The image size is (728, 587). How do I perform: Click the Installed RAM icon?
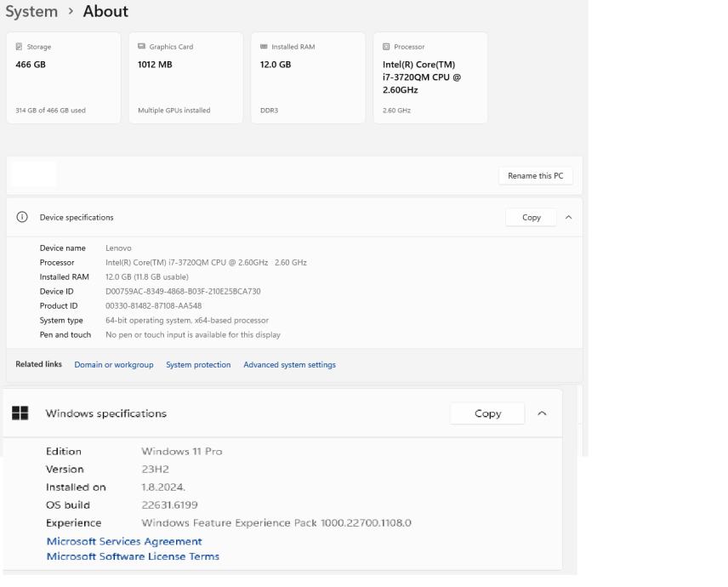coord(264,47)
